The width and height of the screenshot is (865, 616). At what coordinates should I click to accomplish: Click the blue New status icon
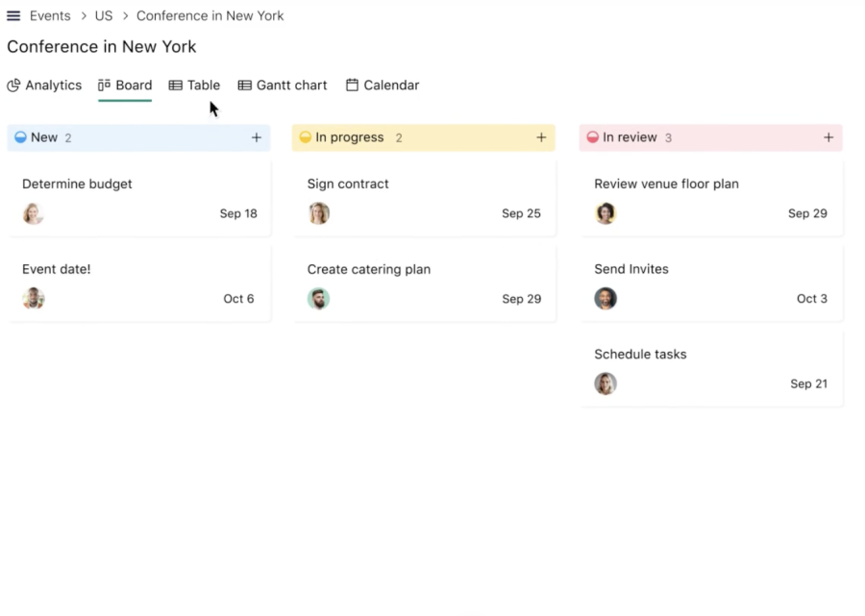tap(20, 137)
